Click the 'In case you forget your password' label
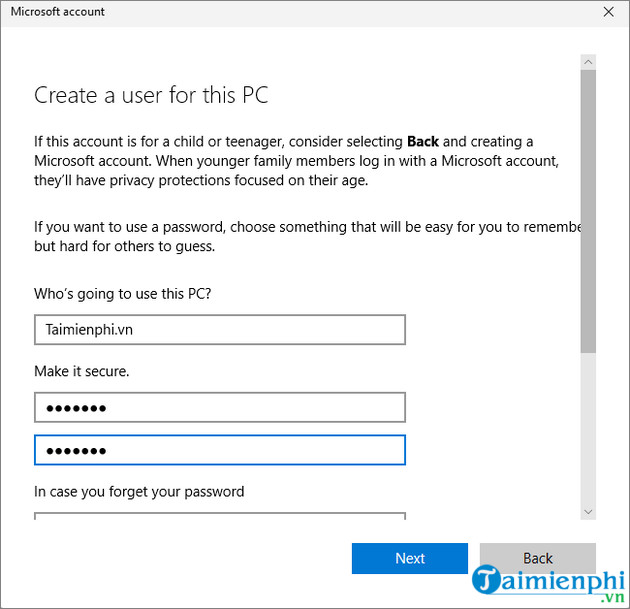Screen dimensions: 630x609 point(139,492)
